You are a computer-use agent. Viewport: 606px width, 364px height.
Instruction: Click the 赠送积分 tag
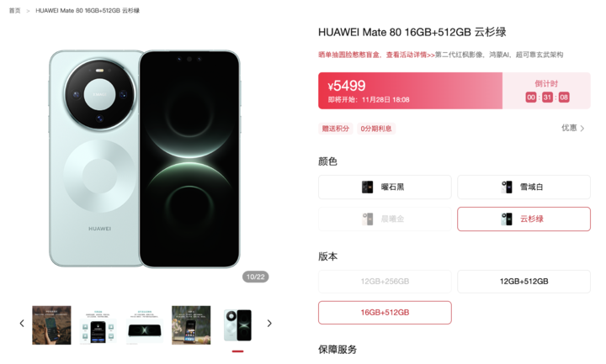pos(336,129)
